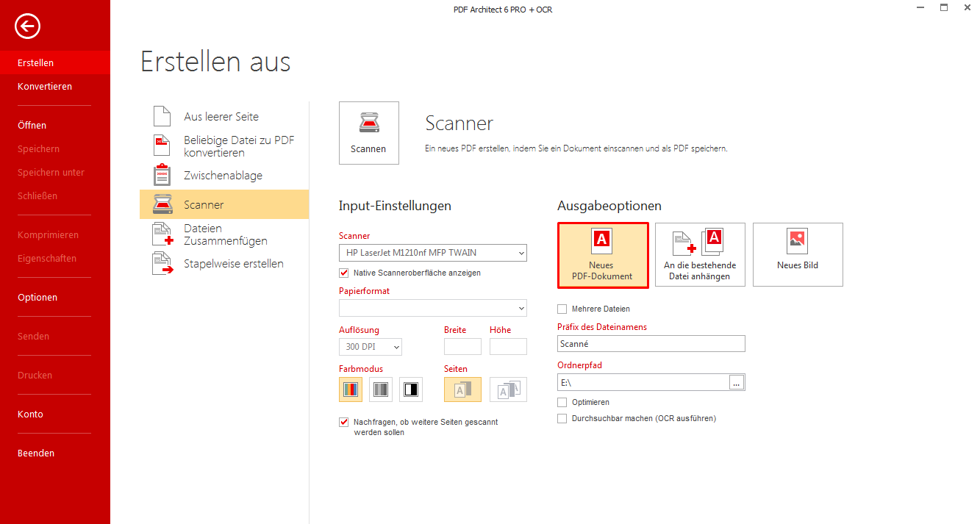Open the Erstellen sidebar menu item
This screenshot has height=524, width=980.
tap(55, 63)
